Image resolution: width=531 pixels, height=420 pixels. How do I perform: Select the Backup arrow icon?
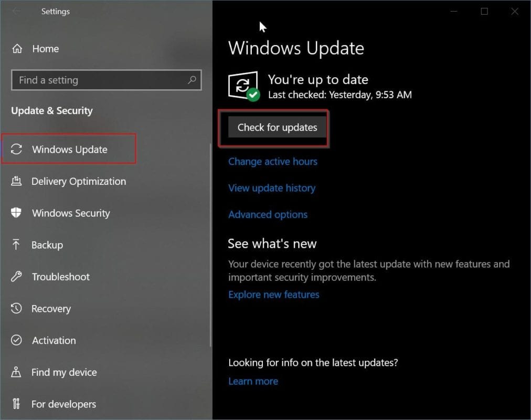click(17, 245)
